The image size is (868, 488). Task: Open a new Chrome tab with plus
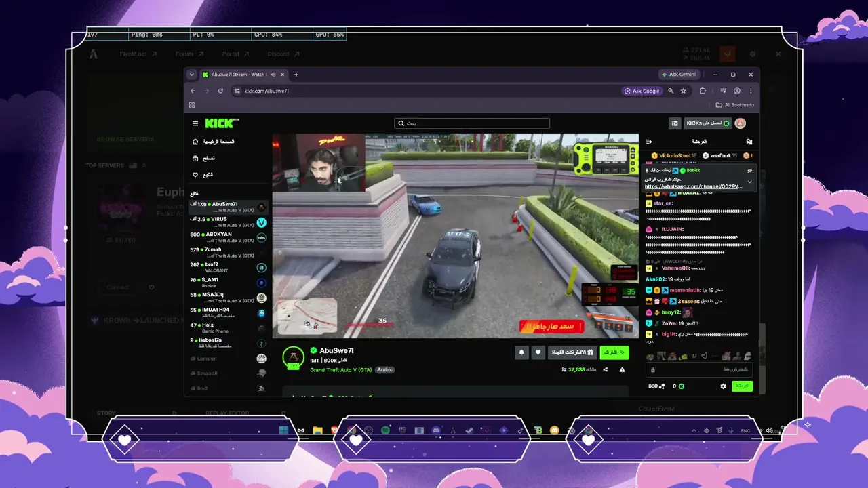pos(296,75)
